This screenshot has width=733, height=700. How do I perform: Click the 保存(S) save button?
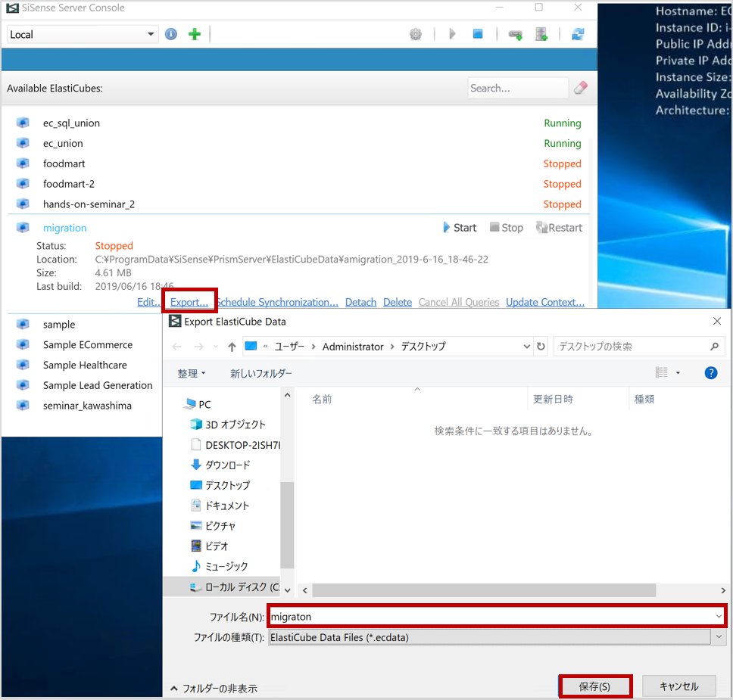pos(594,686)
